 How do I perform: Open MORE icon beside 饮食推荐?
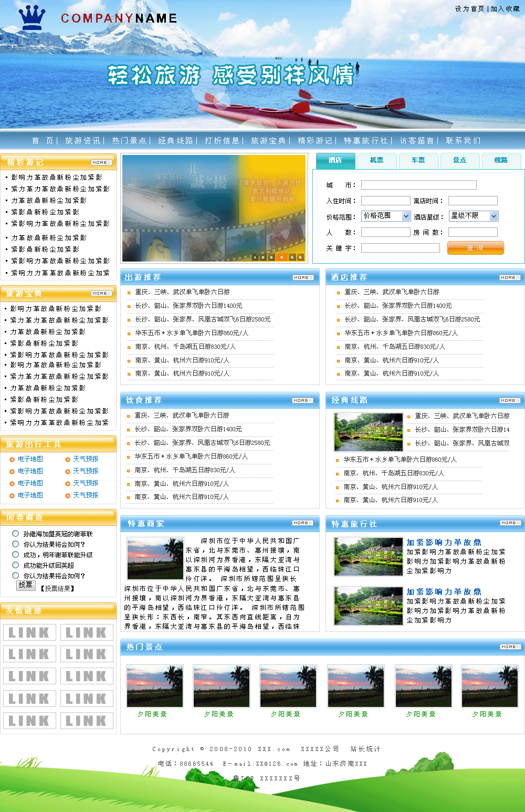click(302, 400)
